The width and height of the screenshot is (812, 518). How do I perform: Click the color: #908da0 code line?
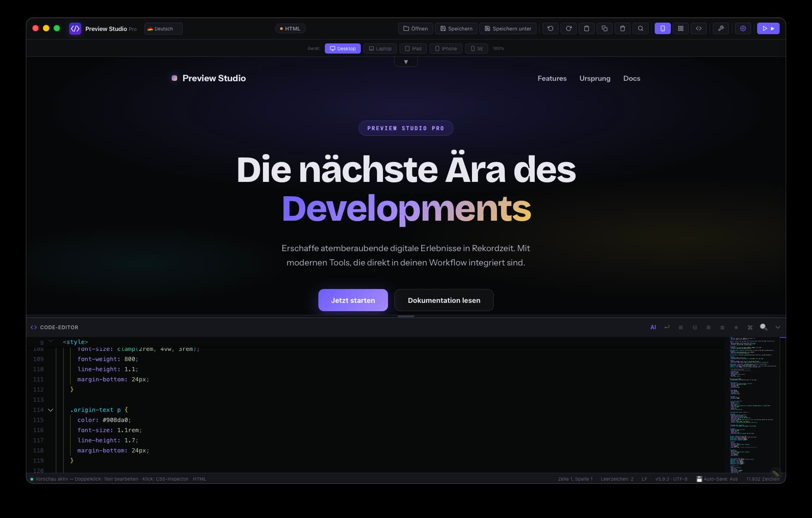click(104, 420)
